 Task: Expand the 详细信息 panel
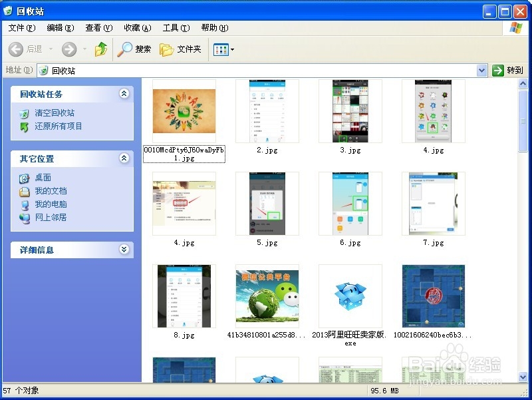pyautogui.click(x=124, y=250)
